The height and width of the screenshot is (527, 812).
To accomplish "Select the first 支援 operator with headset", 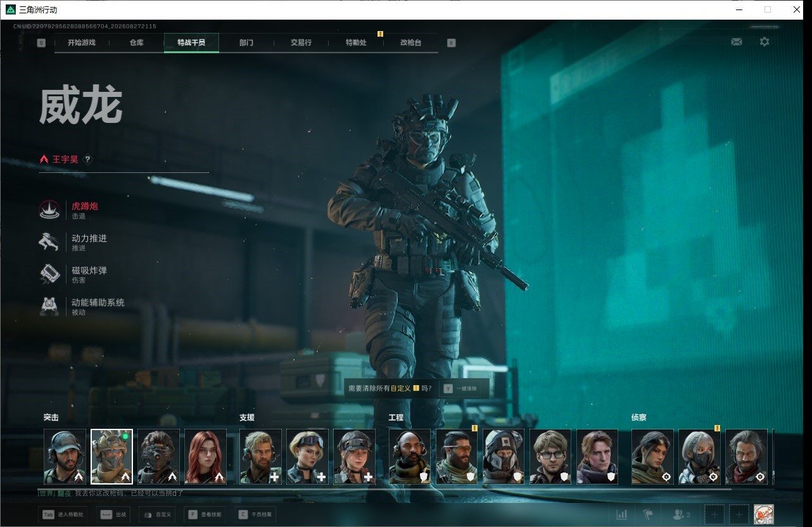I will pyautogui.click(x=260, y=457).
